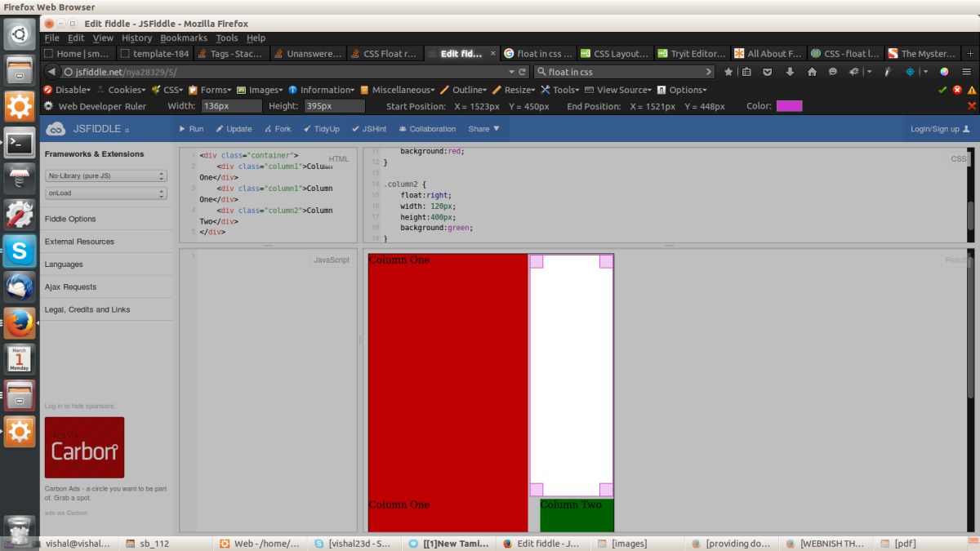Open the bookmarks list icon
This screenshot has width=980, height=551.
coord(747,72)
